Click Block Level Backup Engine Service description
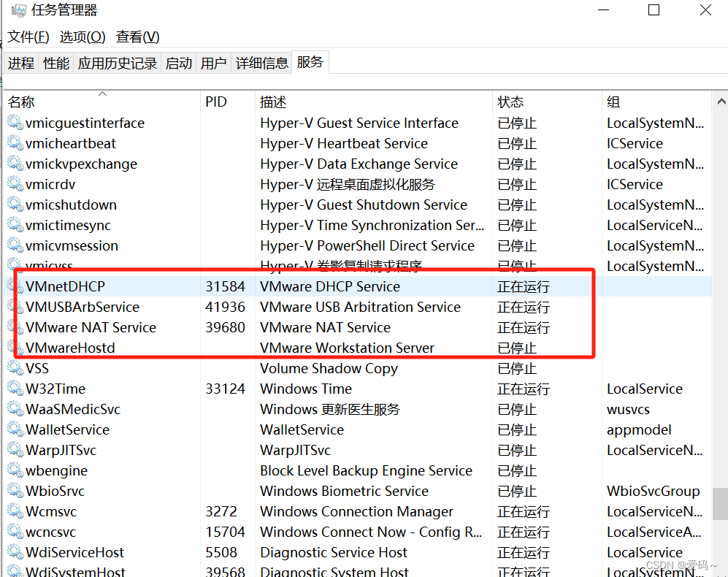 [367, 470]
